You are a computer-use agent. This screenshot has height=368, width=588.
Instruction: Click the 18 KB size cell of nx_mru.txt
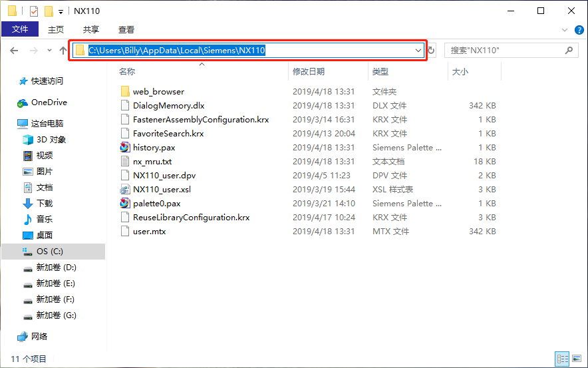484,161
